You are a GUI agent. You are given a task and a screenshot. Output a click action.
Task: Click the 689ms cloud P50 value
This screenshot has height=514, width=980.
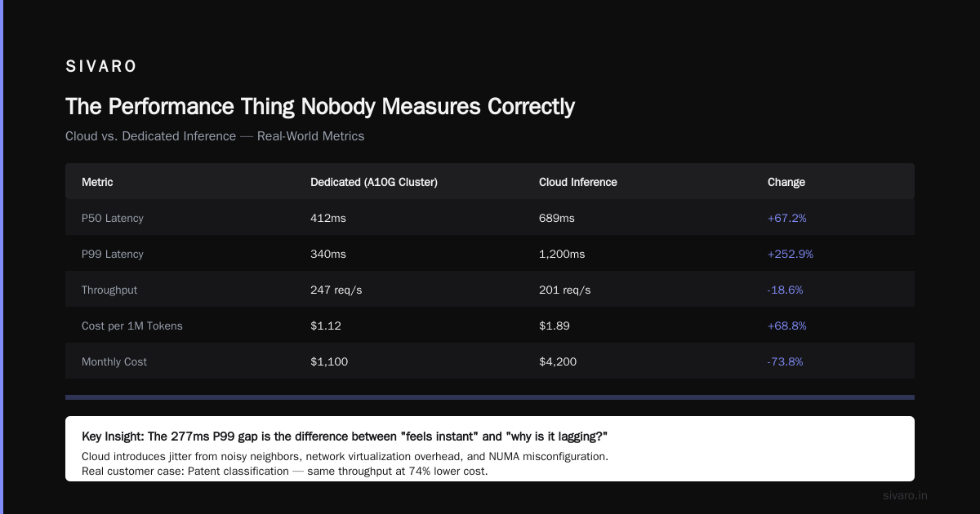557,218
